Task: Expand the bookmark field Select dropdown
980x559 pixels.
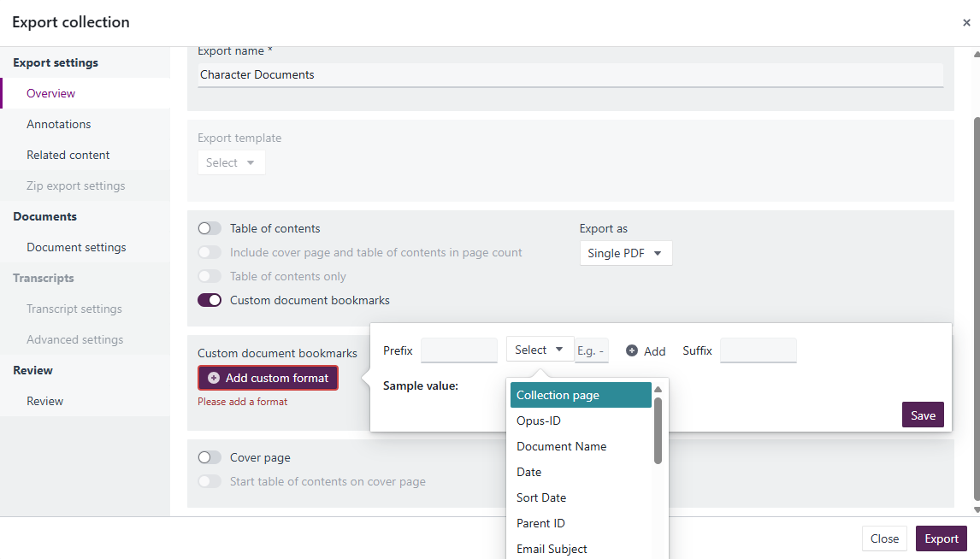Action: click(x=540, y=350)
